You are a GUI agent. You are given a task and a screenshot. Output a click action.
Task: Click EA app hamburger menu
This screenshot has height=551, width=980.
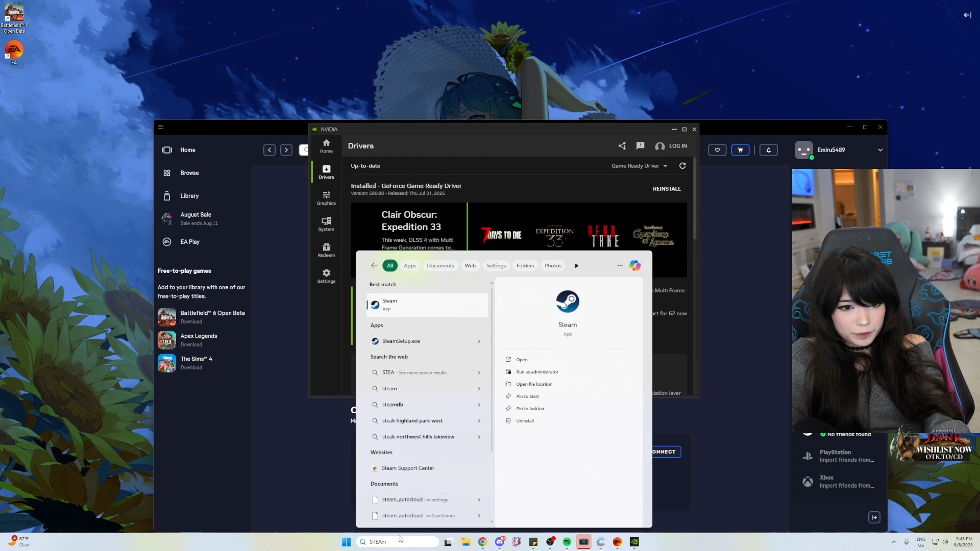tap(161, 127)
